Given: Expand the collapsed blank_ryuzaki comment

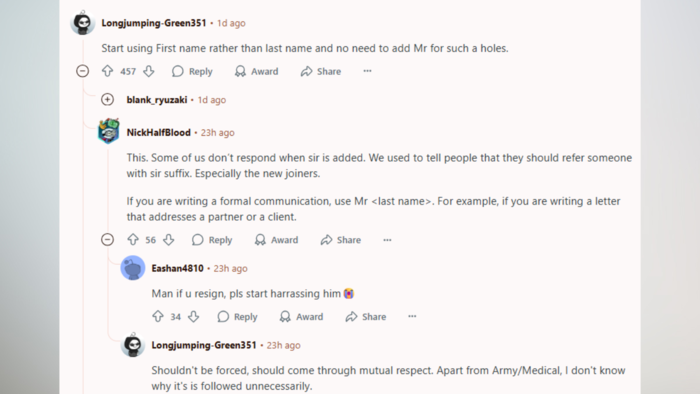Looking at the screenshot, I should [x=108, y=99].
